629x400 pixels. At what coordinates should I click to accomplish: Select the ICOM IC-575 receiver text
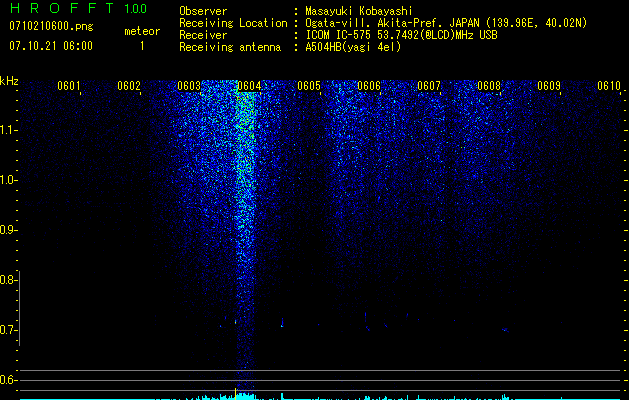click(402, 35)
